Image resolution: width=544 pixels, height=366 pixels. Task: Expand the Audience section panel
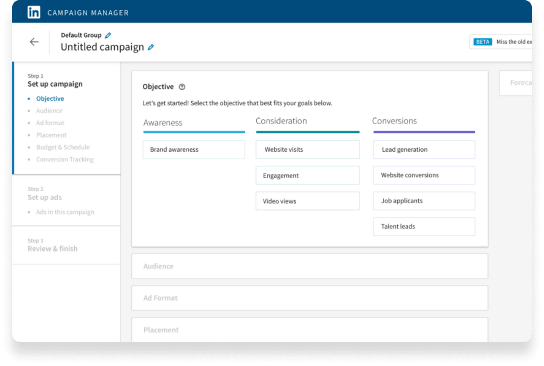tap(309, 266)
